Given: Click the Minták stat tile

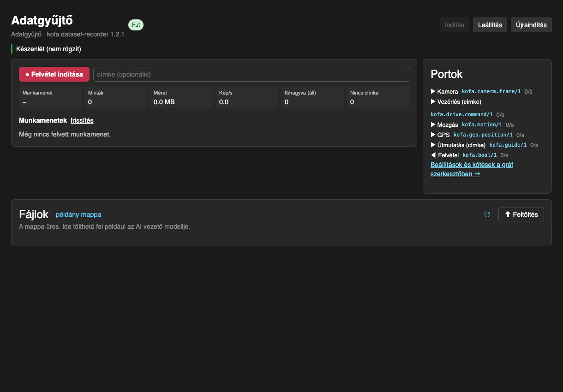Looking at the screenshot, I should (x=116, y=97).
